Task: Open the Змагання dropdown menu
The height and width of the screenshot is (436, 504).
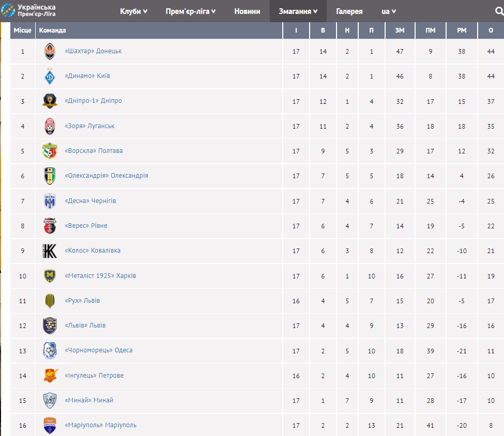Action: tap(298, 11)
